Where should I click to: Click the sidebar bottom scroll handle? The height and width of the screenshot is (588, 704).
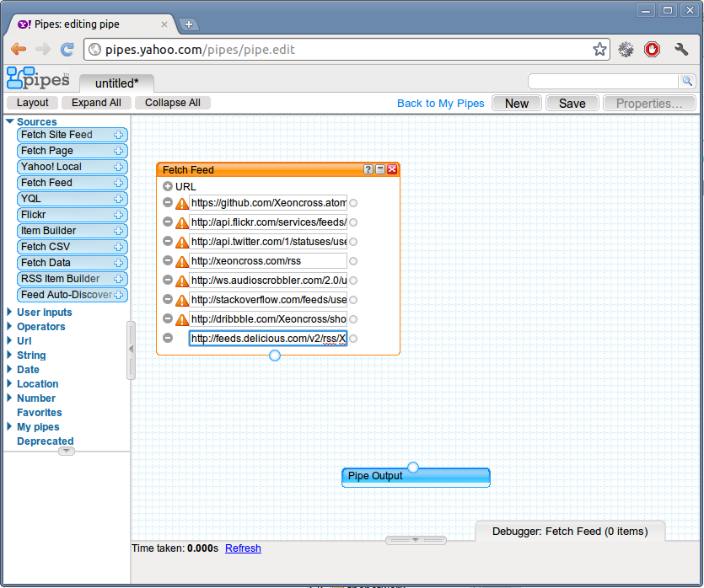pyautogui.click(x=67, y=452)
